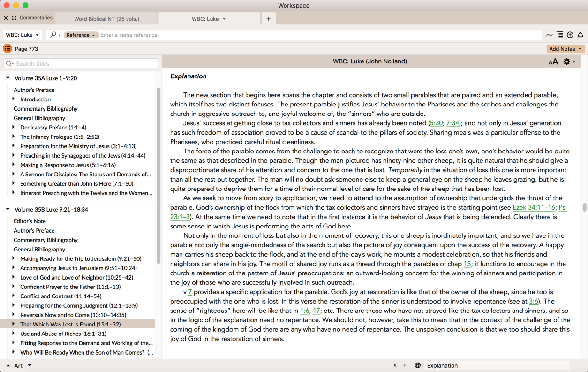Select Commentary Bibliography under Volume 35A

point(45,108)
